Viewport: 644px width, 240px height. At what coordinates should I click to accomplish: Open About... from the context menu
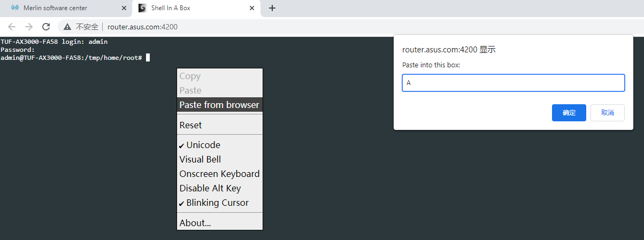[x=220, y=223]
